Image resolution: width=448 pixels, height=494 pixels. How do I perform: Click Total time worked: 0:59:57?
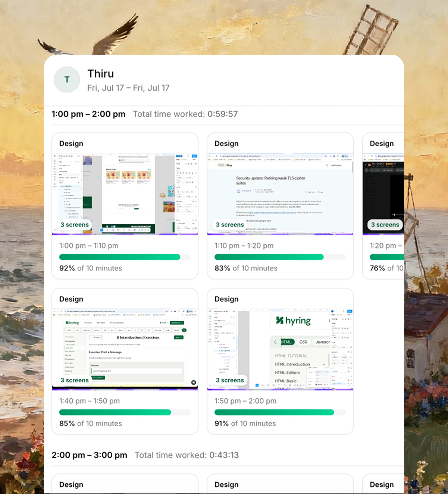coord(185,114)
